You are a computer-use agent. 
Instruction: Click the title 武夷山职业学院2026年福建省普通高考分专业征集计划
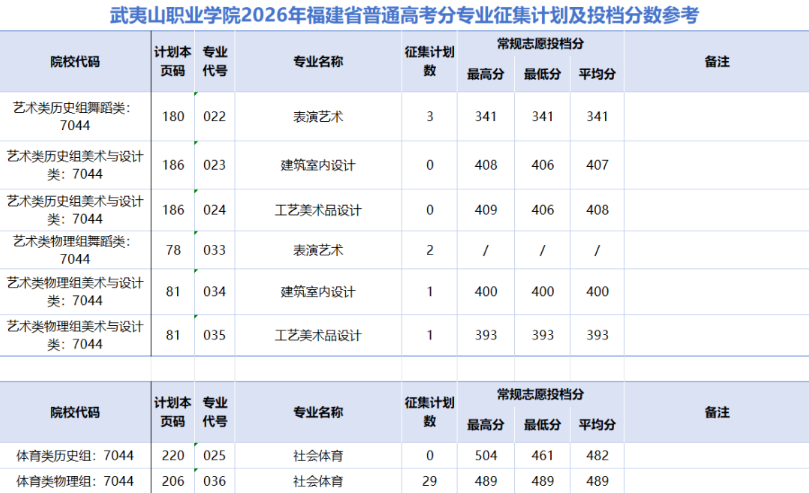(404, 15)
